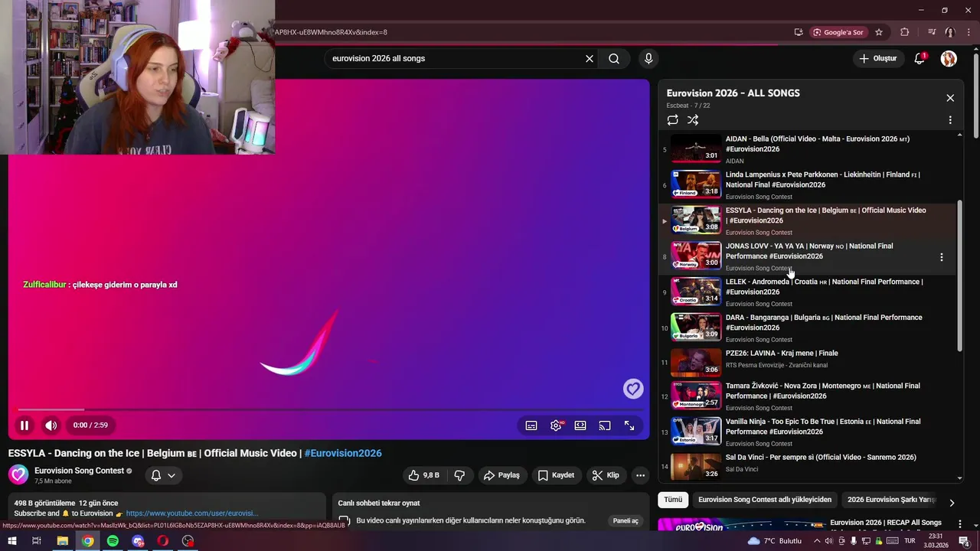Select DARA - Bangaranga Bulgaria entry
980x551 pixels.
808,328
